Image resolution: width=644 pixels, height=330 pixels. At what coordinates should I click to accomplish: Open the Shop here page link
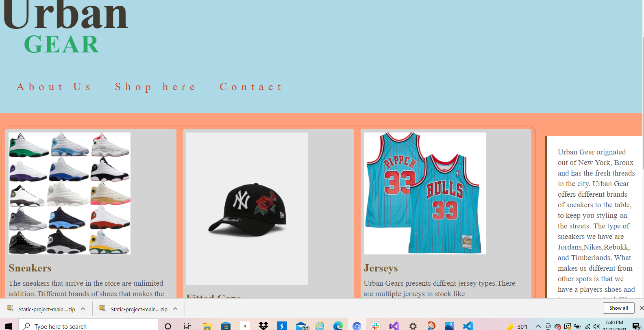pyautogui.click(x=155, y=87)
